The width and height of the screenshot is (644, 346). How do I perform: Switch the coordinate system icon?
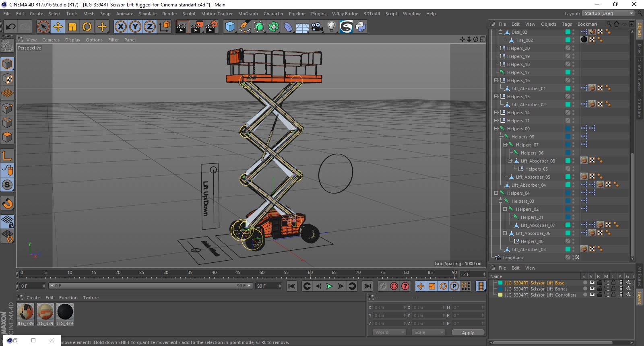click(x=164, y=27)
